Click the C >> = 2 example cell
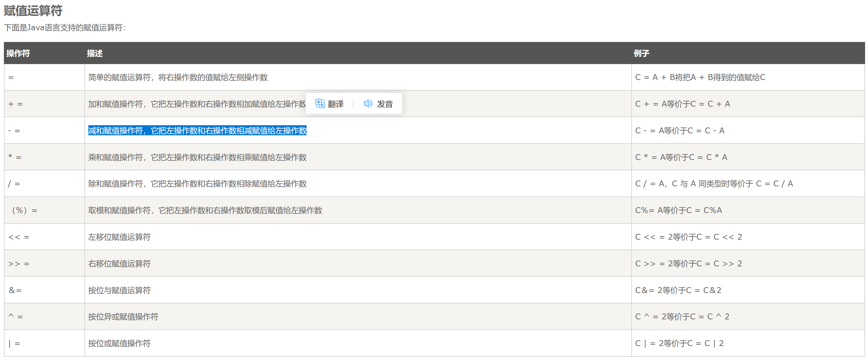Screen dimensions: 868x361 pyautogui.click(x=688, y=264)
